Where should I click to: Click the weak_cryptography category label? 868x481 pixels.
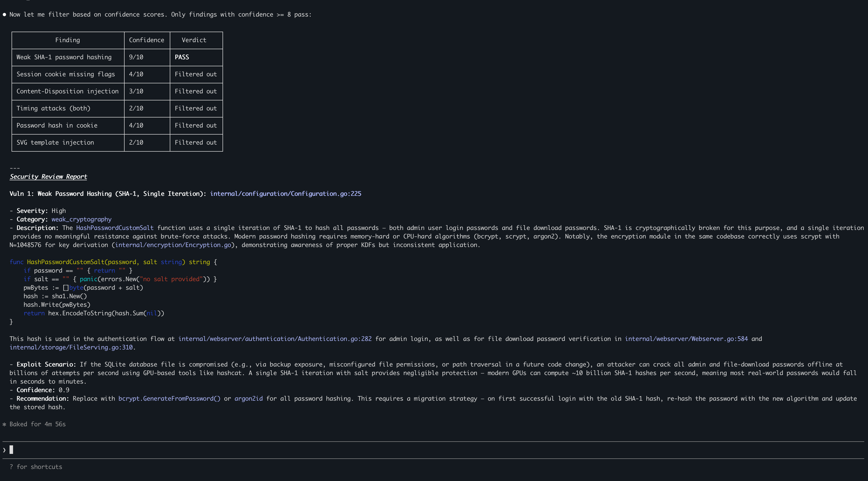click(x=81, y=219)
